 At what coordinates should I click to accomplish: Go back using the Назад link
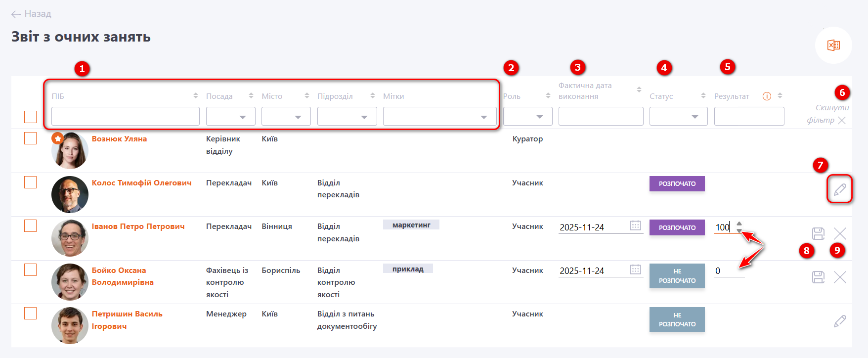coord(32,14)
